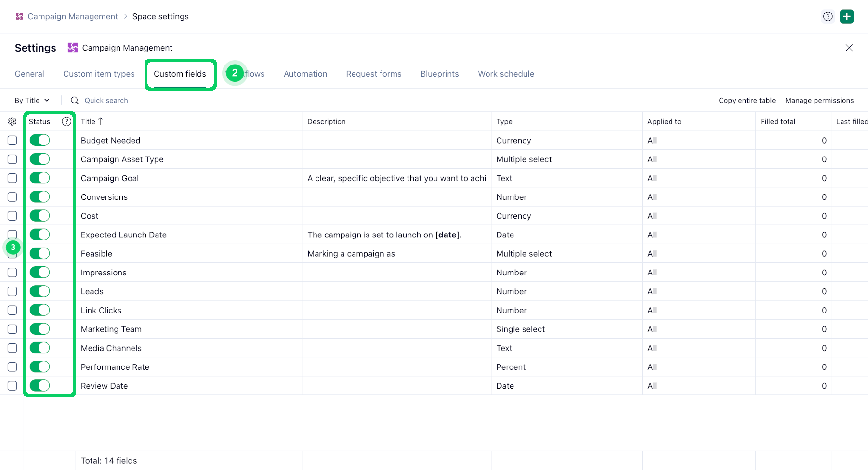Tick the checkbox for Review Date
The image size is (868, 470).
click(x=13, y=386)
